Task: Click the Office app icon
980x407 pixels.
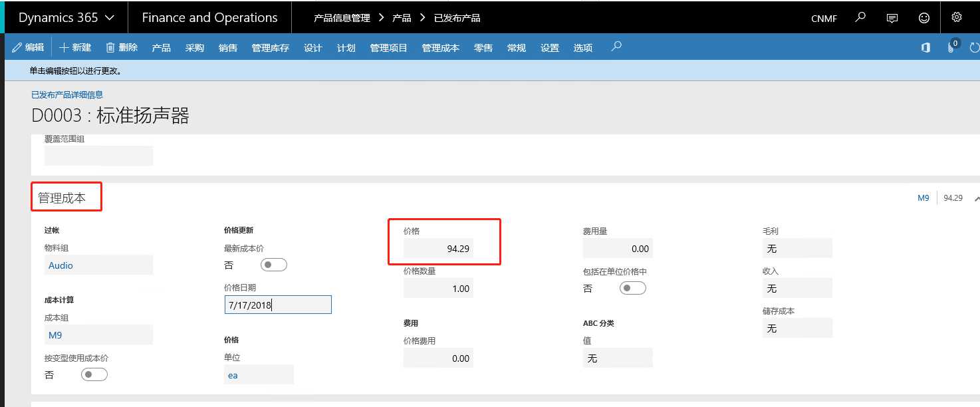Action: [x=925, y=48]
